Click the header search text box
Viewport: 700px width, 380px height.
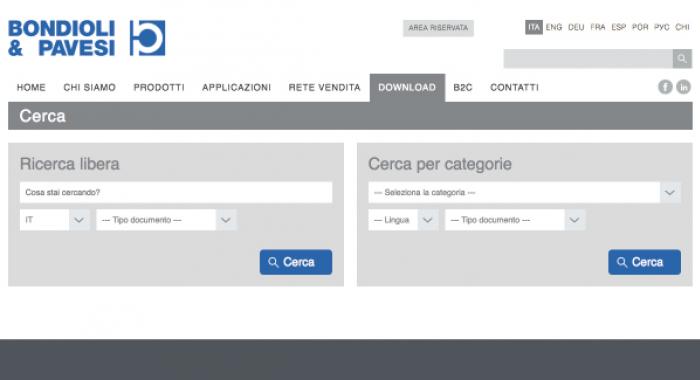click(588, 58)
